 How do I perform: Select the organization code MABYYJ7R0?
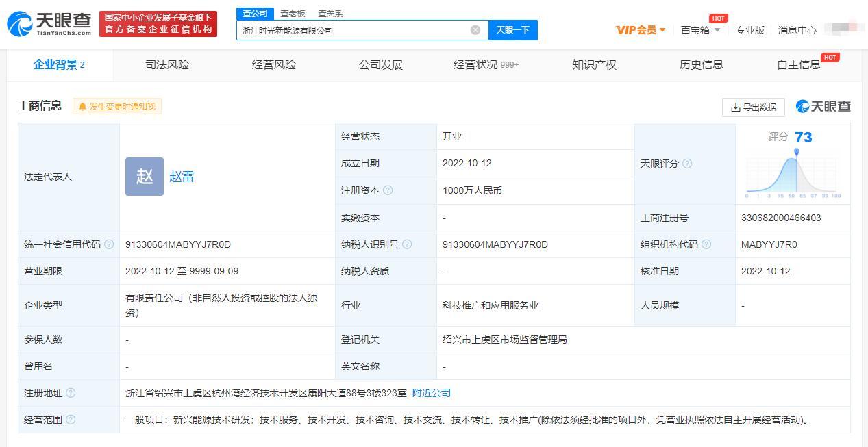pos(769,244)
